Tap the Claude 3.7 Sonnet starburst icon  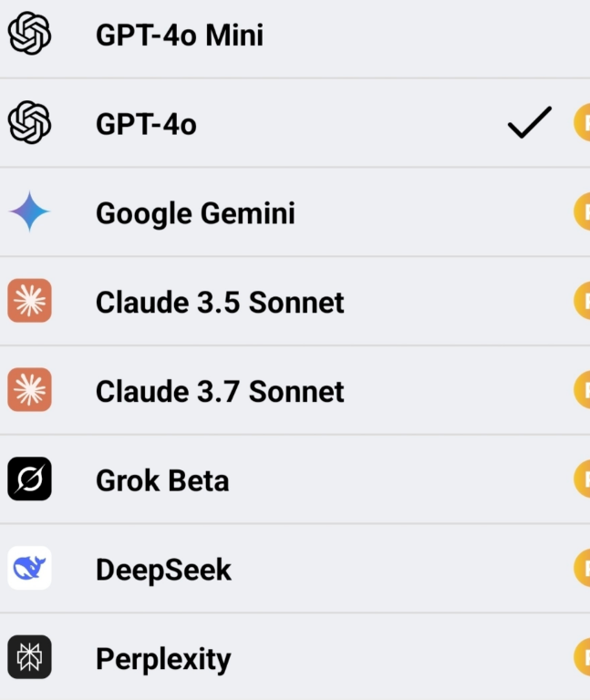pyautogui.click(x=29, y=391)
